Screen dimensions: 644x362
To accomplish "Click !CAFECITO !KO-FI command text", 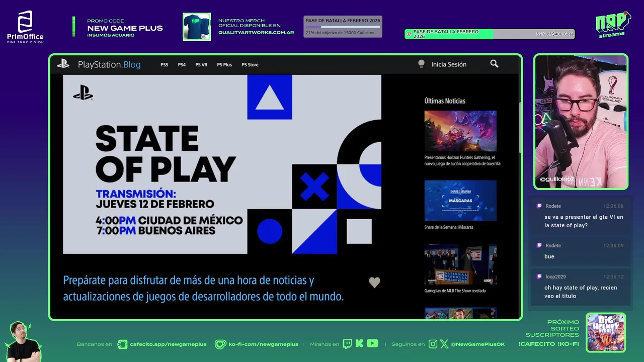I will tap(548, 344).
